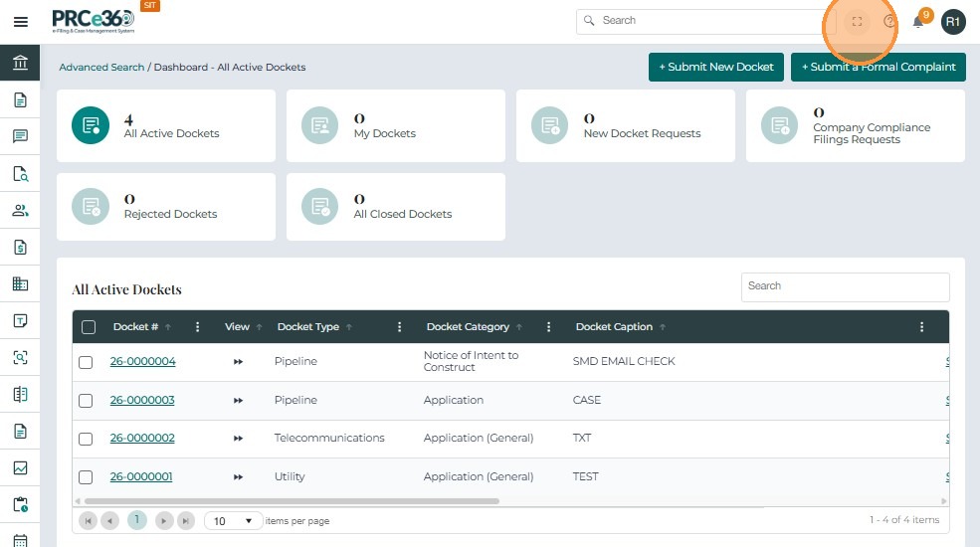Click the Submit New Docket button

[715, 67]
